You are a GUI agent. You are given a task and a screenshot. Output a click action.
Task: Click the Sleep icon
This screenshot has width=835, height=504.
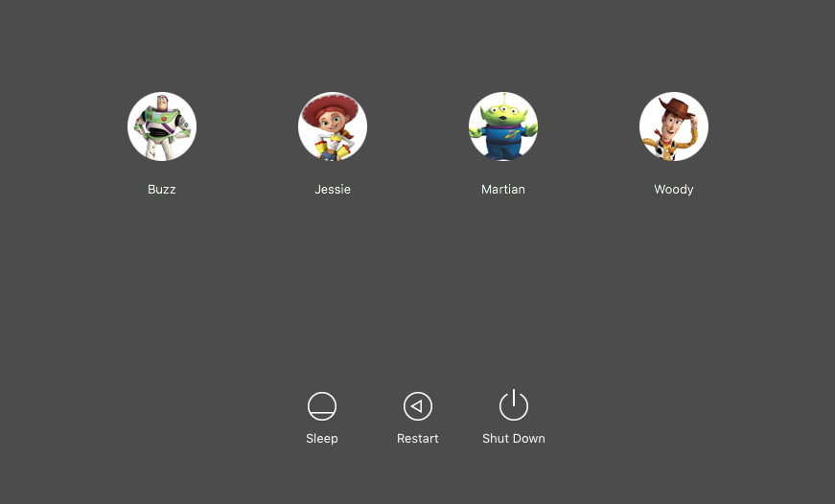click(x=322, y=406)
